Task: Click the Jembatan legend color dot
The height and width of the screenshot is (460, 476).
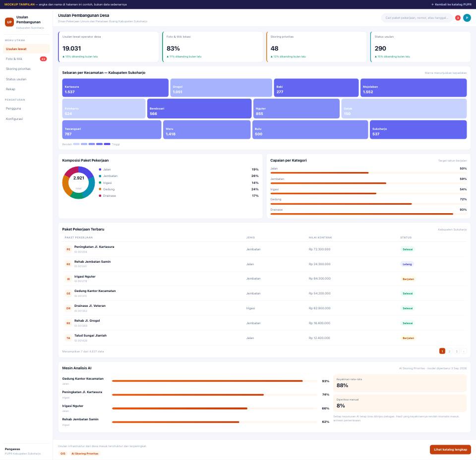Action: click(100, 176)
